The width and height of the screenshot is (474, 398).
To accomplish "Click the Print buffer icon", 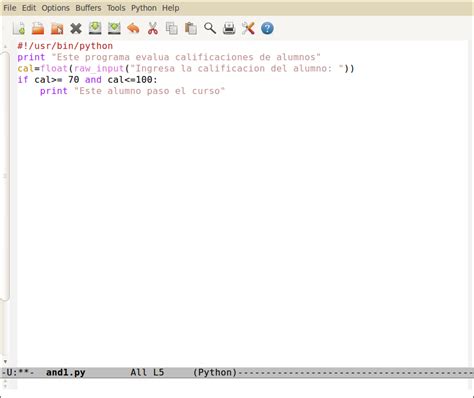I will click(x=229, y=29).
